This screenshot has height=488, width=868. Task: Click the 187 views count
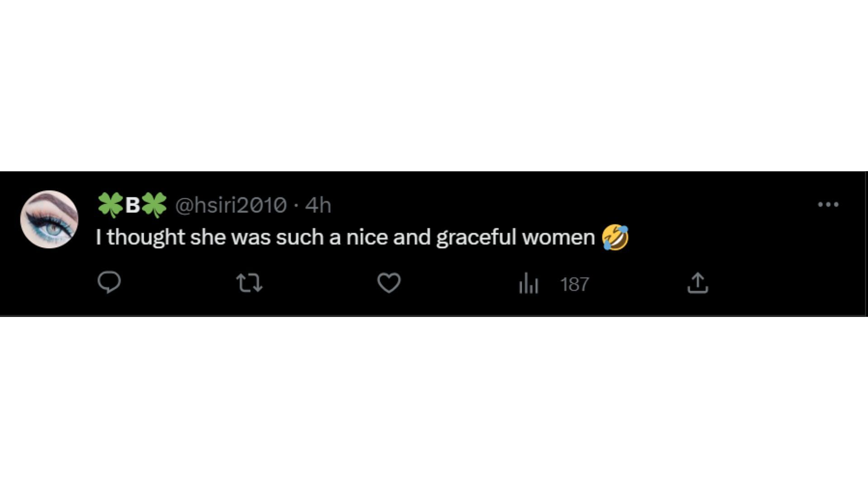[x=575, y=285]
